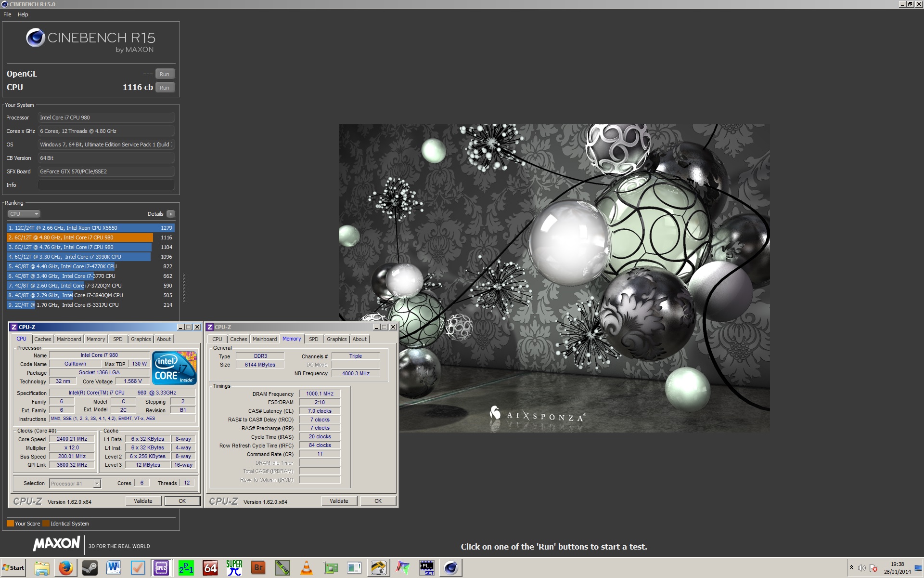Click the orange checkmark taskbar icon

click(138, 568)
